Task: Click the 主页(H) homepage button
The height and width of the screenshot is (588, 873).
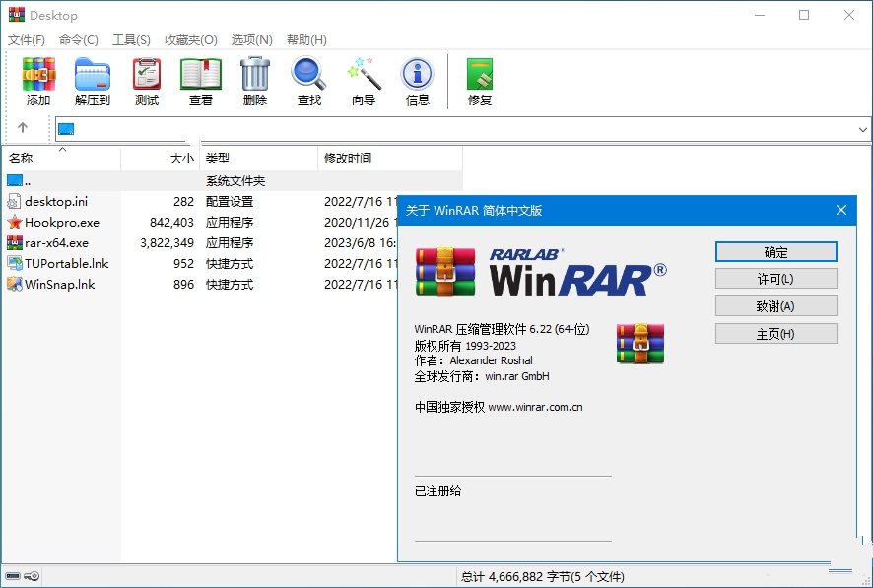Action: click(x=776, y=334)
